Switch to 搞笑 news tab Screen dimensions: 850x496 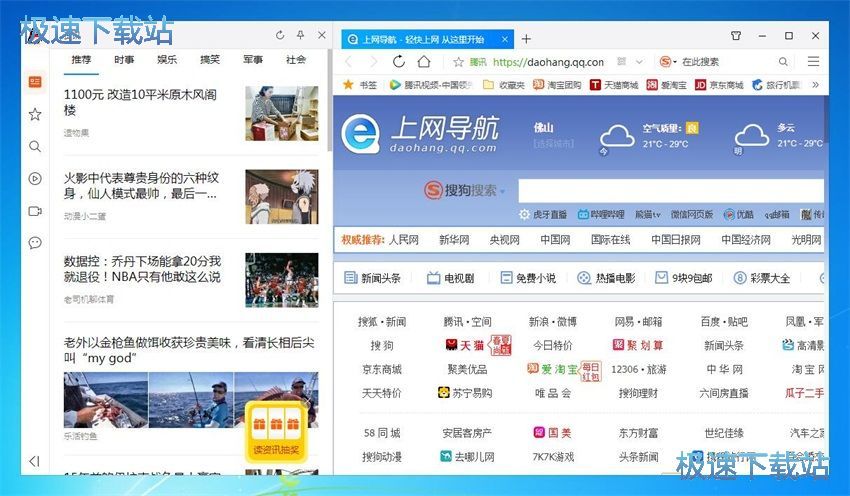click(210, 60)
